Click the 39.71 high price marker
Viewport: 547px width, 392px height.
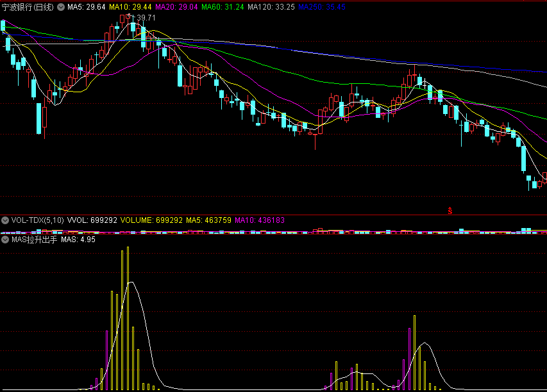click(x=146, y=18)
